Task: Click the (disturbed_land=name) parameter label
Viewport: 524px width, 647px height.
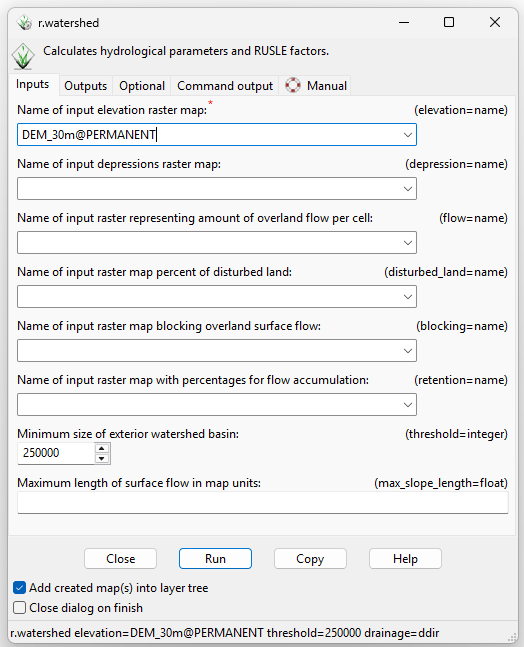Action: pos(446,272)
